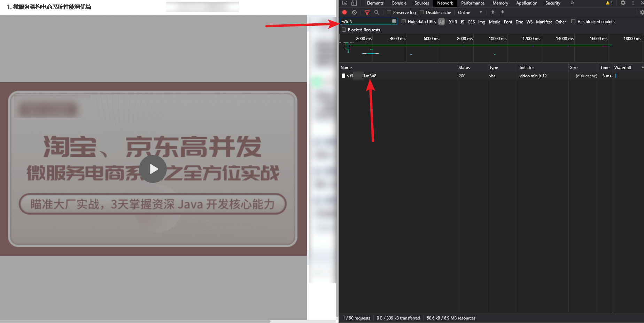Check Hide data URLs option
Viewport: 644px width, 323px height.
[x=404, y=21]
